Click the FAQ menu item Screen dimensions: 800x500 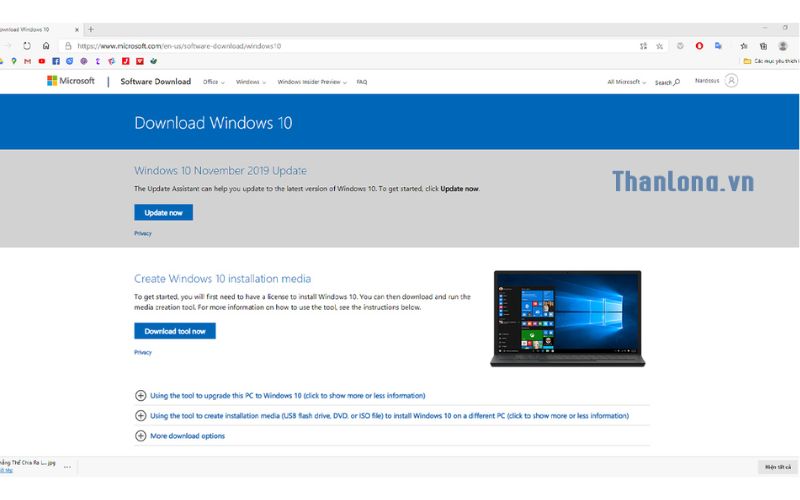pos(362,82)
